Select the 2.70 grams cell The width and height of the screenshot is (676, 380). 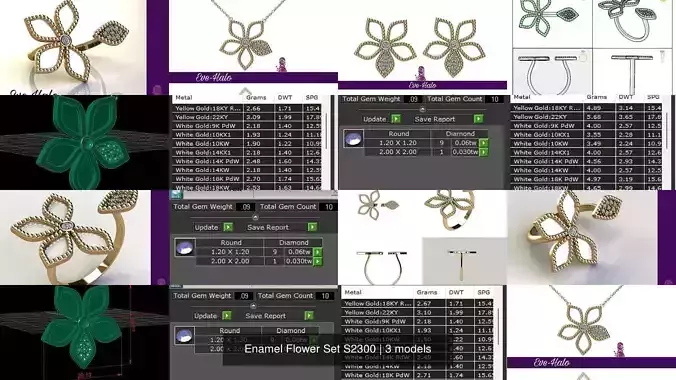259,179
